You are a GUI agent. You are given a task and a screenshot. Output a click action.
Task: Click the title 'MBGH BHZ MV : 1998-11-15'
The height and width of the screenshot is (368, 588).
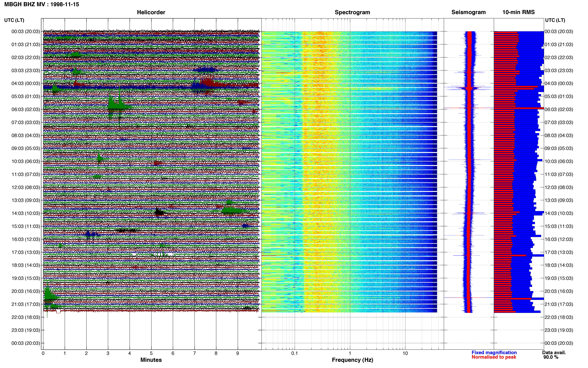(x=42, y=4)
